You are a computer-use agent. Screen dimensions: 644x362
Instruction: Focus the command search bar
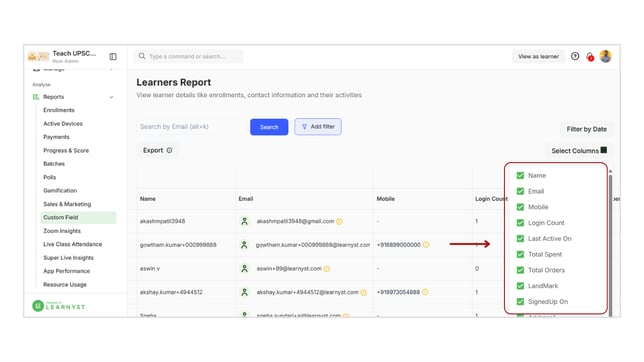click(189, 56)
